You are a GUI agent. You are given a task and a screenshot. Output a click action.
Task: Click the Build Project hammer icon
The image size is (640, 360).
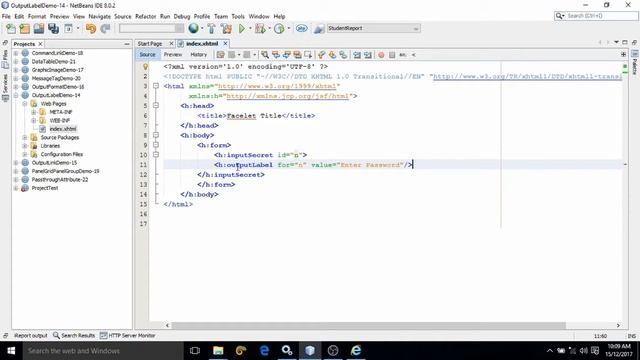211,29
